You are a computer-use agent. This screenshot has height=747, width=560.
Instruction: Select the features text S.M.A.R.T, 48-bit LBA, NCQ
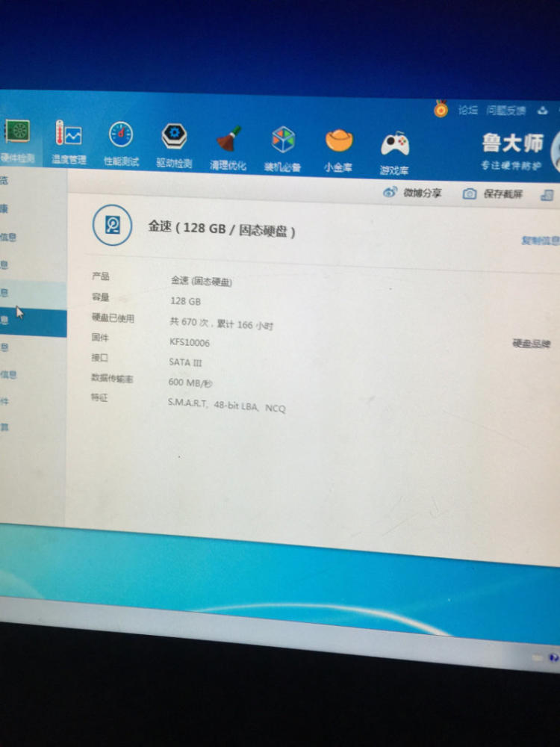(x=227, y=405)
